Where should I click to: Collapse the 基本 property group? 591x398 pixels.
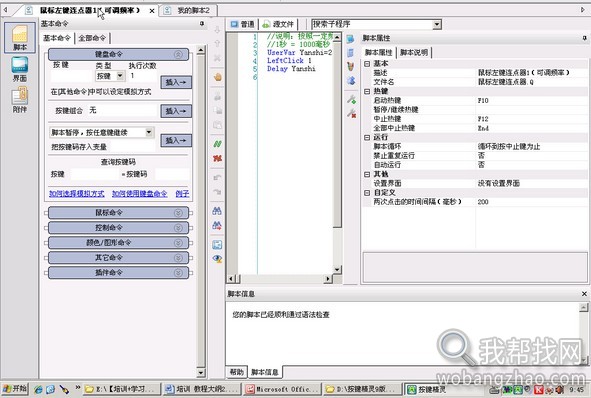point(367,64)
